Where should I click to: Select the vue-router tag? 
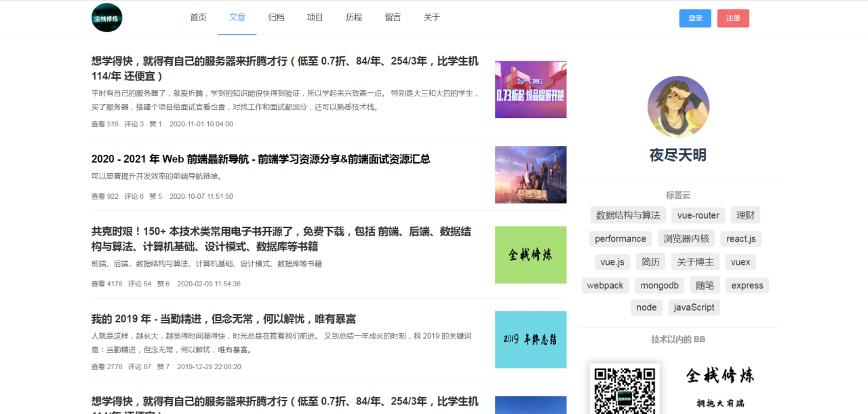698,215
